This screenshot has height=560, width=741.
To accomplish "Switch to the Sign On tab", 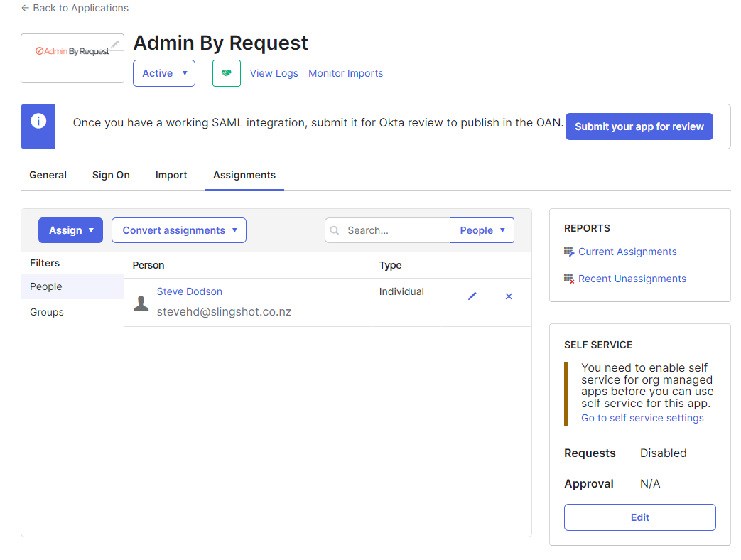I will 111,175.
